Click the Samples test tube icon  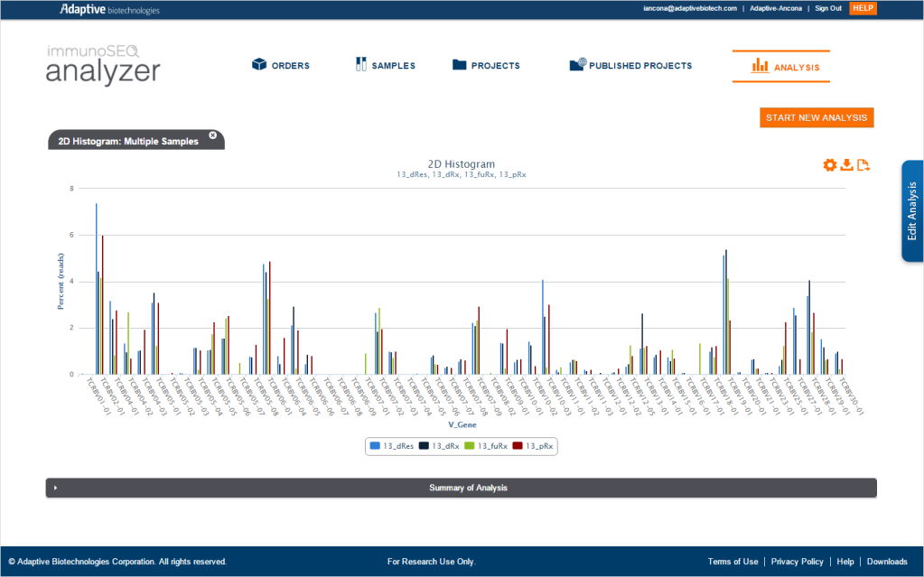[x=360, y=65]
